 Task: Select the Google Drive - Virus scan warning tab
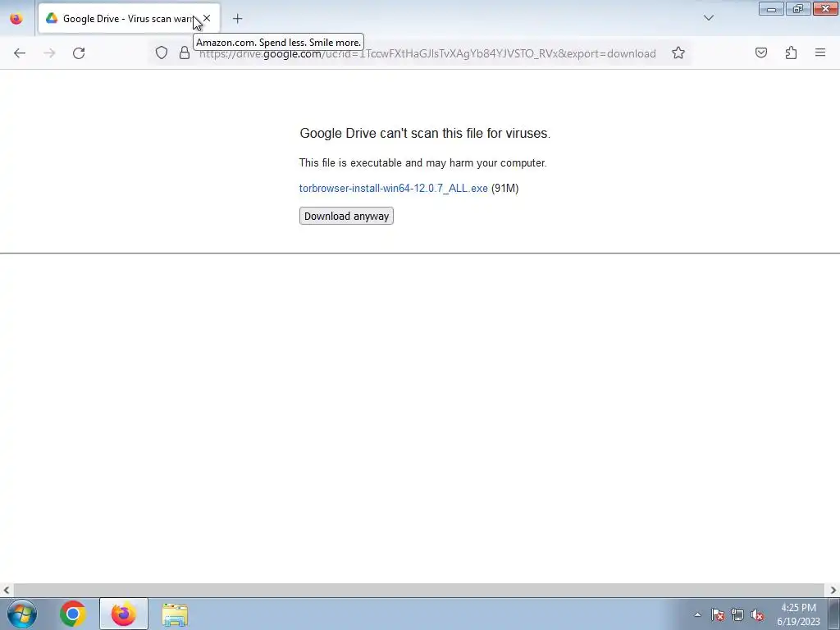[x=129, y=18]
